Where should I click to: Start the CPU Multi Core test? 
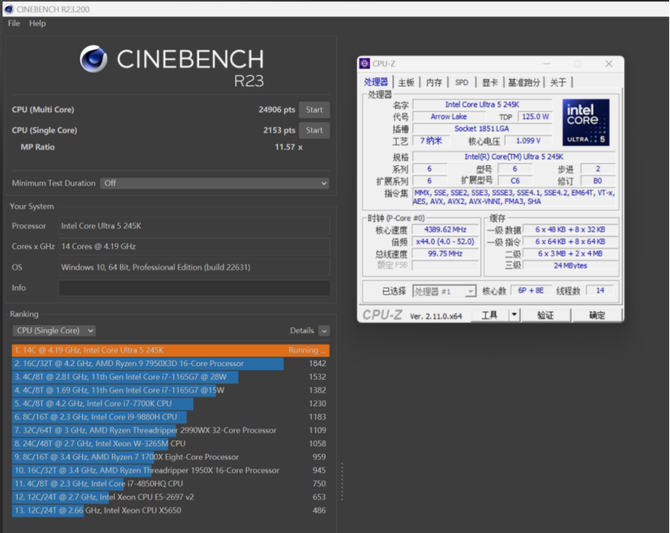pyautogui.click(x=314, y=110)
